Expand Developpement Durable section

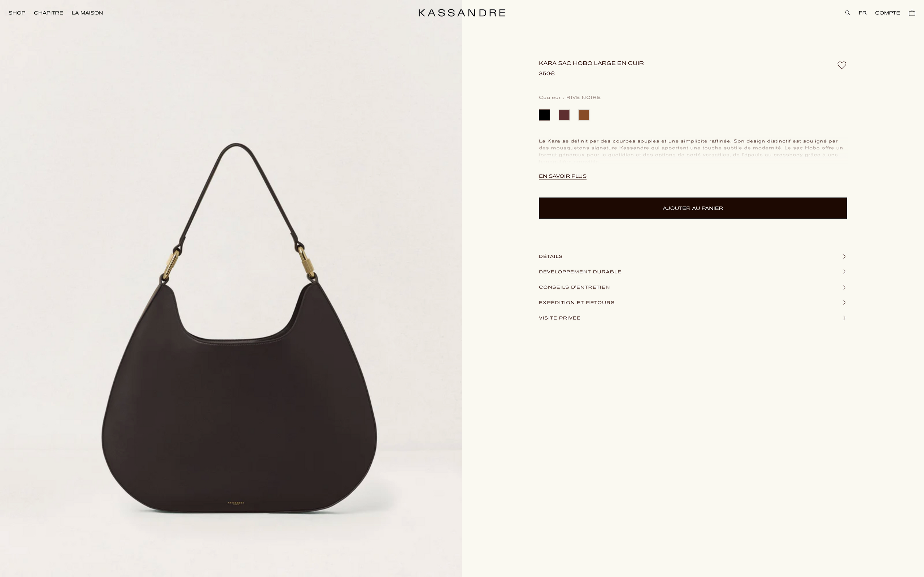point(693,272)
